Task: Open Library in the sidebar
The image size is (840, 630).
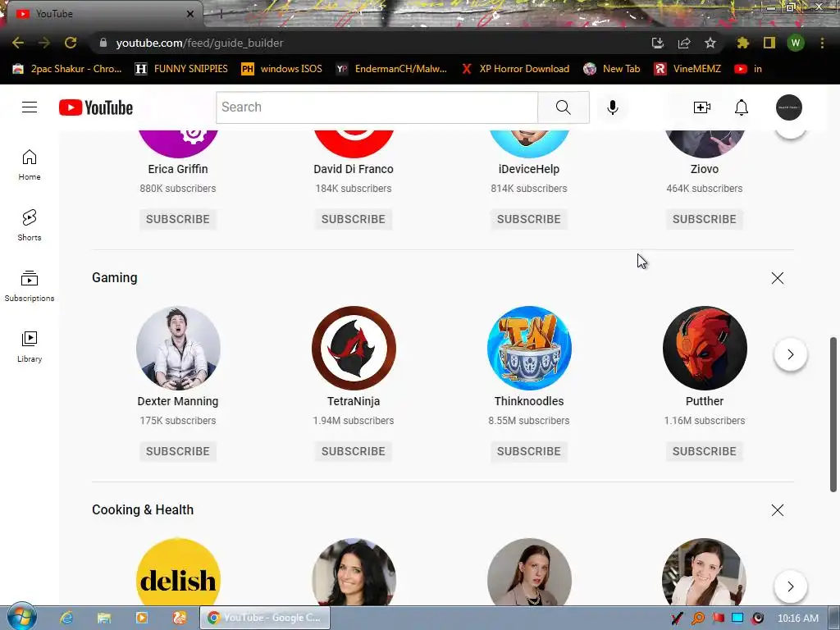Action: click(30, 347)
